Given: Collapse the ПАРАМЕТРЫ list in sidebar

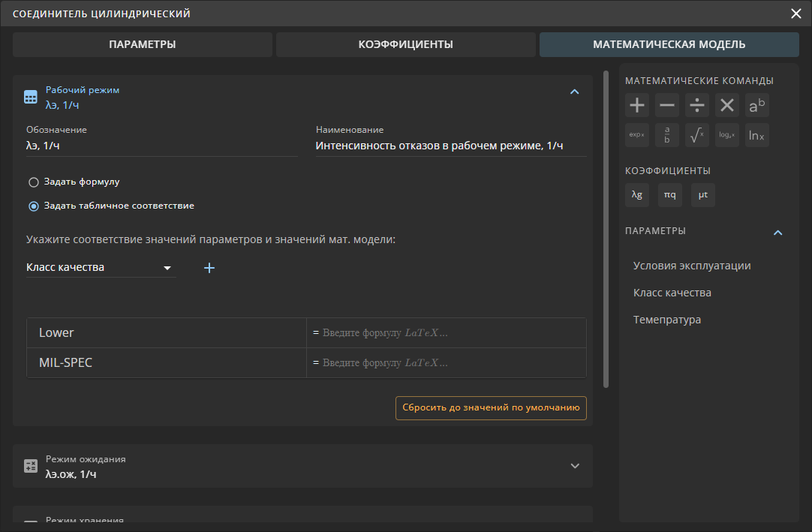Looking at the screenshot, I should pos(777,233).
